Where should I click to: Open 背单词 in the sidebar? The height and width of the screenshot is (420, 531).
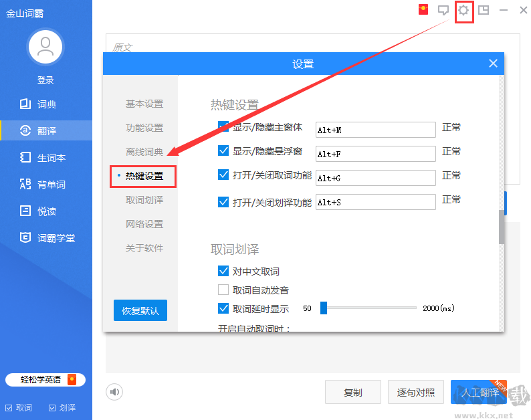point(46,185)
